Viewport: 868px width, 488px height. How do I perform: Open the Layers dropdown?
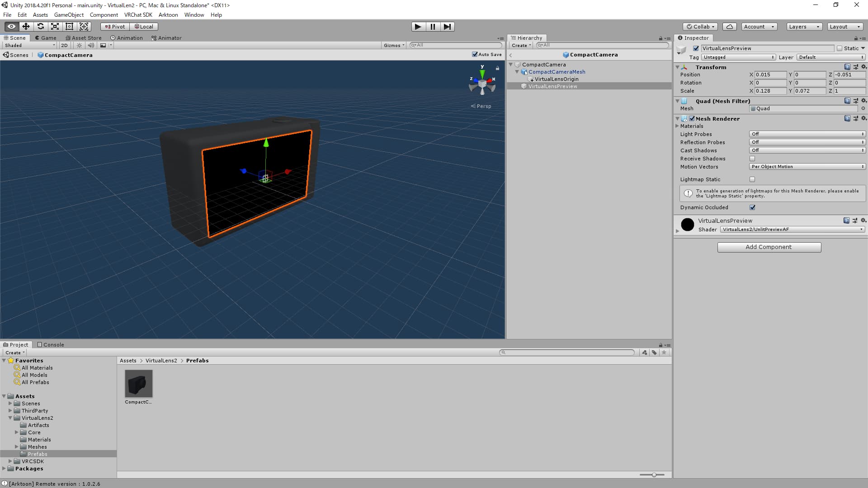coord(804,27)
